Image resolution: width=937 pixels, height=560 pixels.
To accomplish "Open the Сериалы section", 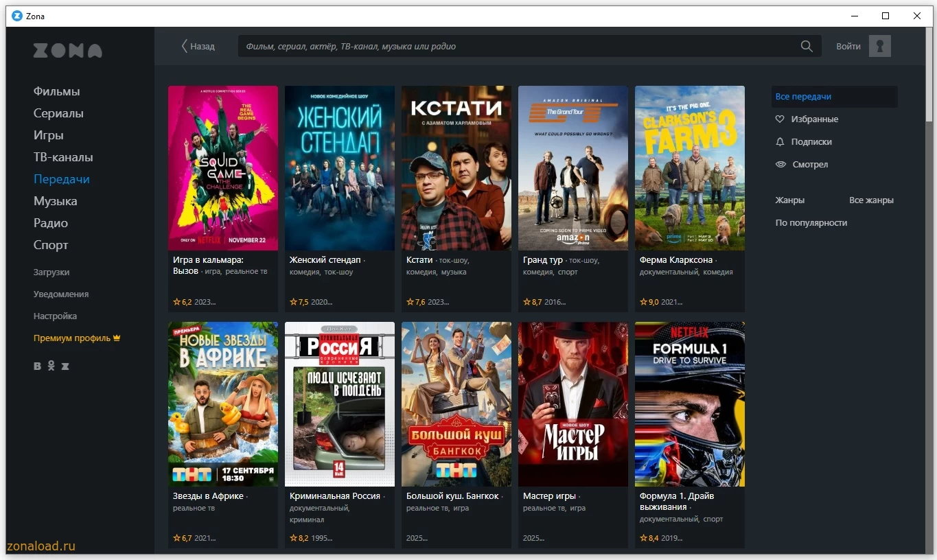I will tap(58, 113).
